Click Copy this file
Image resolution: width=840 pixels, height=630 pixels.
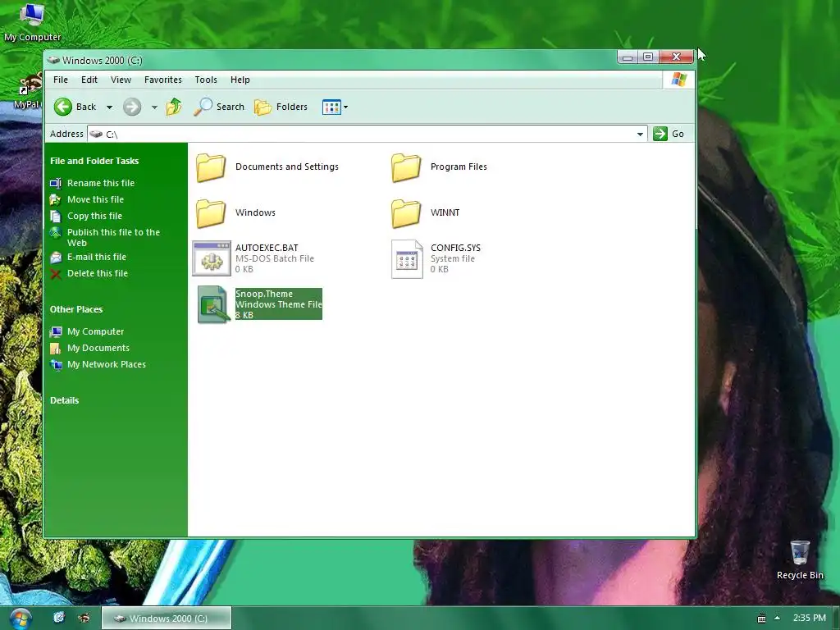(x=95, y=216)
